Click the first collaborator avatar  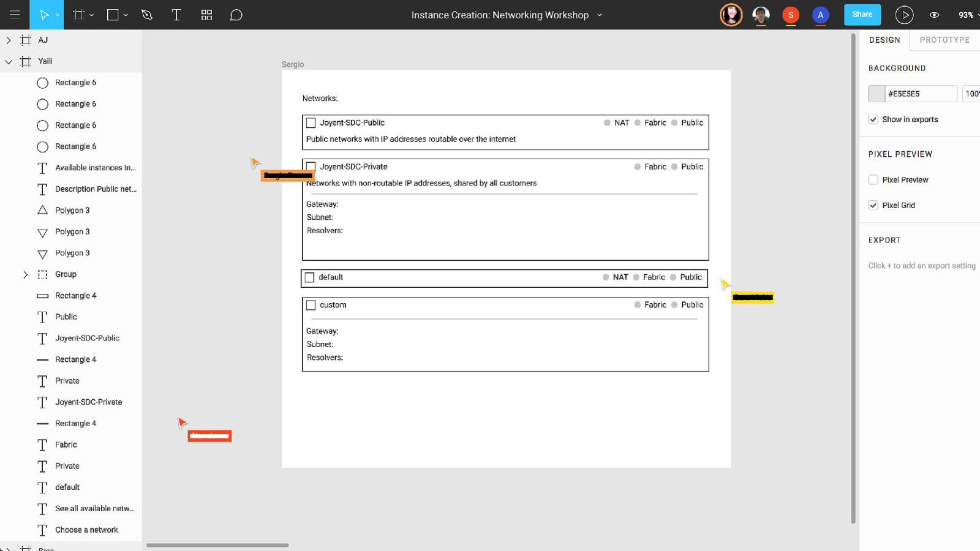pyautogui.click(x=731, y=15)
